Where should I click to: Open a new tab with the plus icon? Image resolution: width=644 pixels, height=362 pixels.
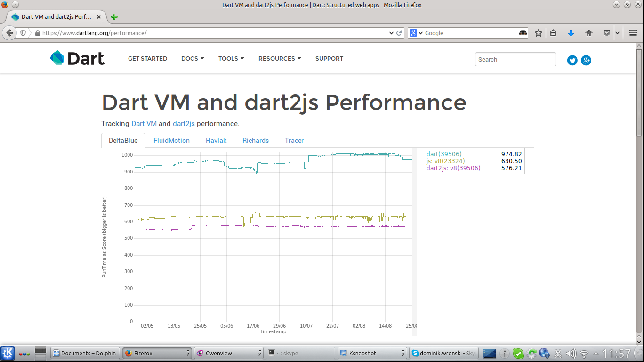114,17
